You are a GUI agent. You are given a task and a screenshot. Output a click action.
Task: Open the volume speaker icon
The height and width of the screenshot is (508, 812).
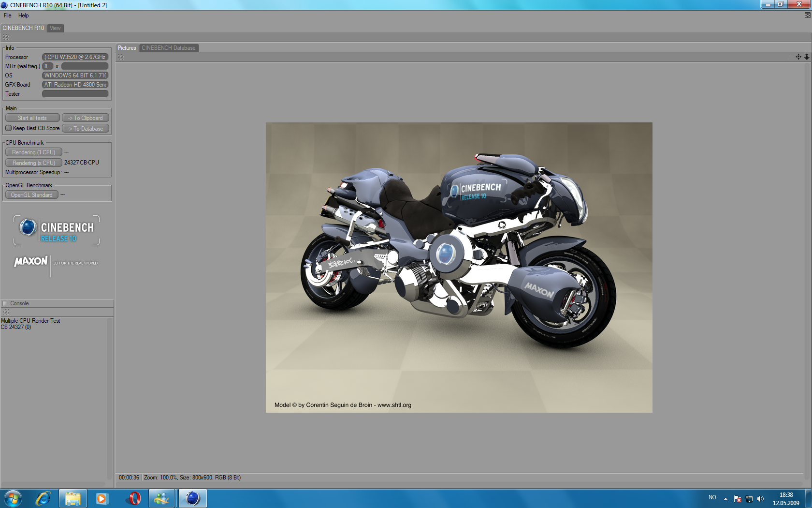760,499
